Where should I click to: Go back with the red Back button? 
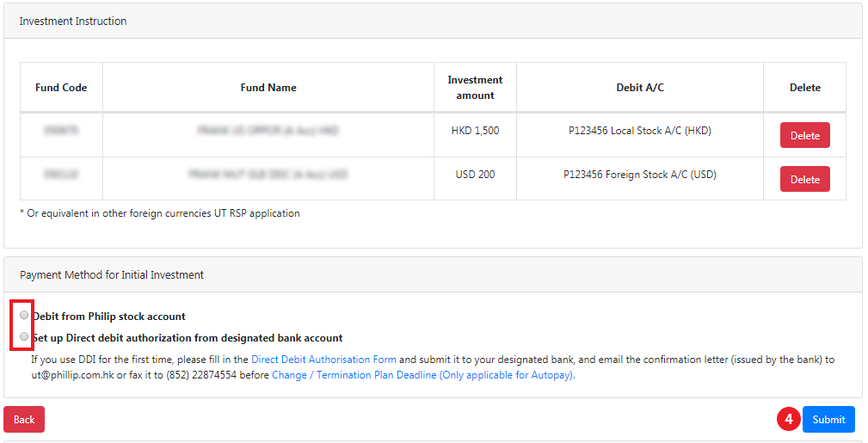click(x=24, y=419)
